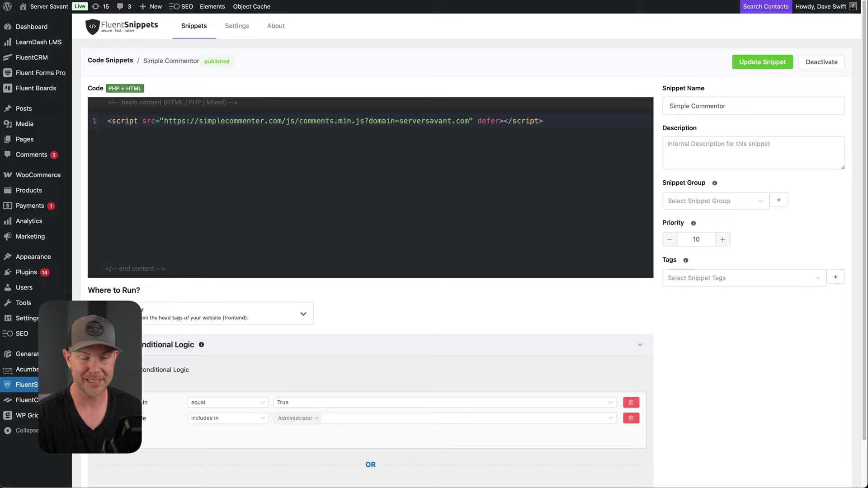Switch to the About tab
Image resolution: width=868 pixels, height=488 pixels.
(276, 26)
